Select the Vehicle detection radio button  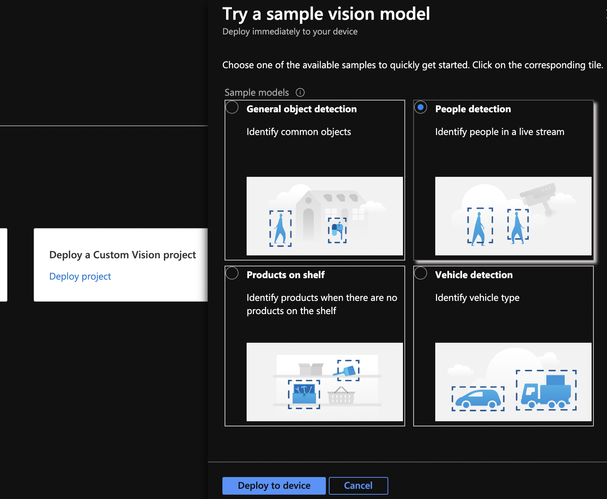[x=421, y=273]
